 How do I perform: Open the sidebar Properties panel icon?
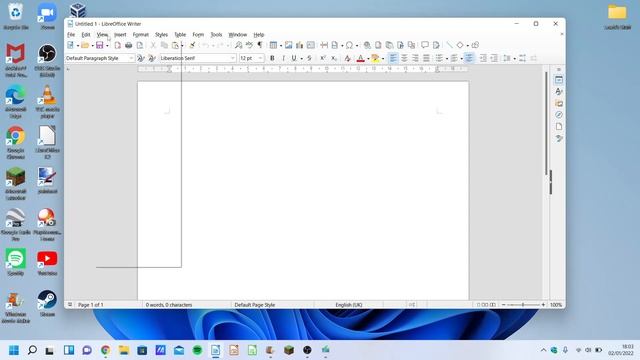559,80
